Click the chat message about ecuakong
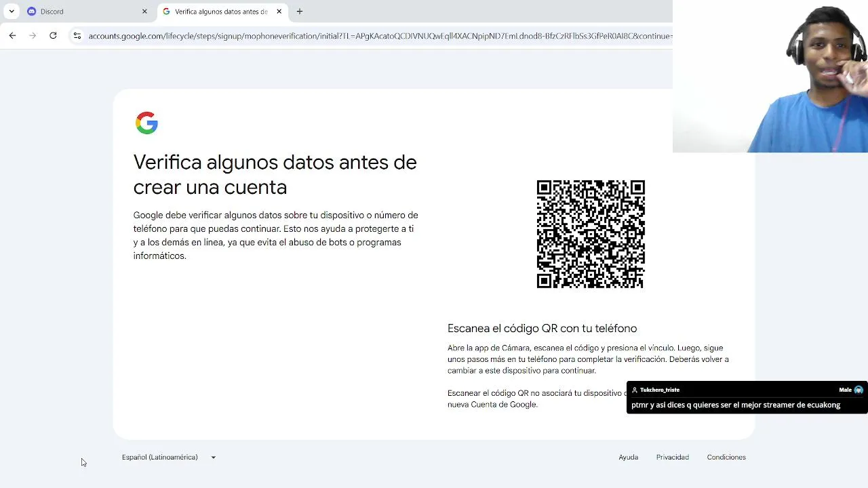The width and height of the screenshot is (868, 488). pos(736,405)
